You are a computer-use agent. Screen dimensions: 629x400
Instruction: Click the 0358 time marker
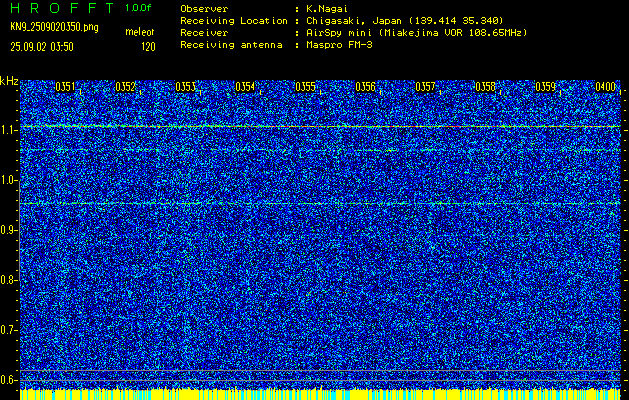pos(485,87)
